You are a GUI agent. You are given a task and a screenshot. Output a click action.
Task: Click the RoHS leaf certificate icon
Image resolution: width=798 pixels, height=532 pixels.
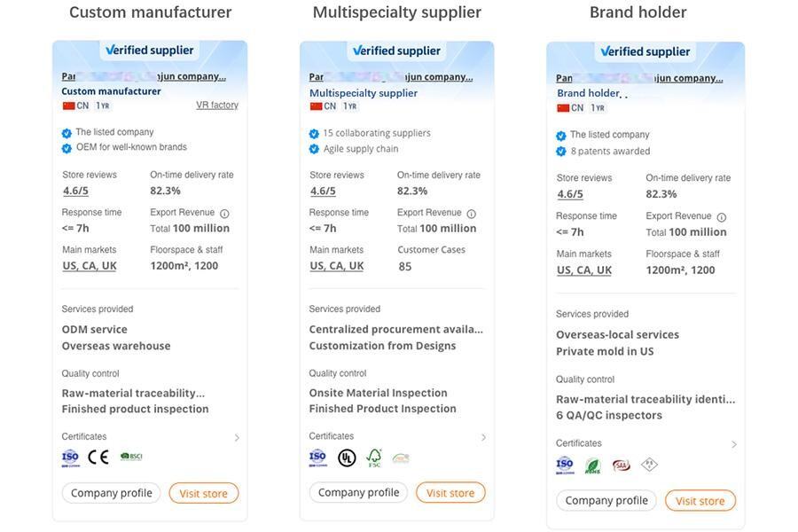[x=592, y=465]
